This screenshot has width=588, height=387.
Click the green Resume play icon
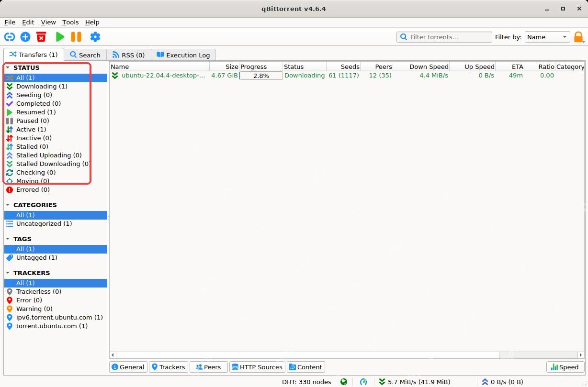click(x=60, y=37)
